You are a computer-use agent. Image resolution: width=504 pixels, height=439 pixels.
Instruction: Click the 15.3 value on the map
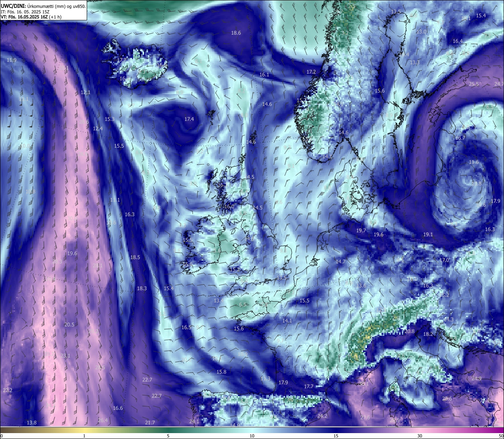click(x=109, y=119)
